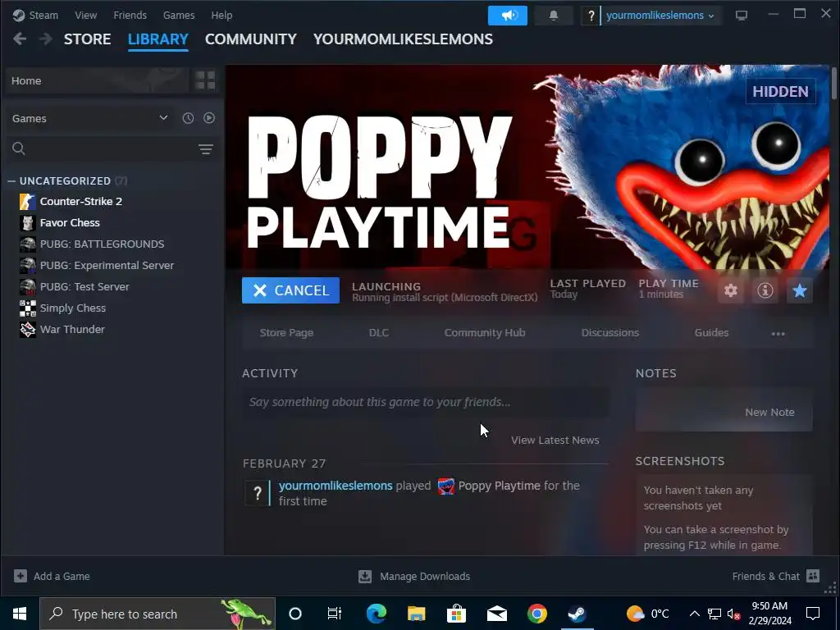Click the Add a Game plus icon
Viewport: 840px width, 630px height.
[x=21, y=576]
